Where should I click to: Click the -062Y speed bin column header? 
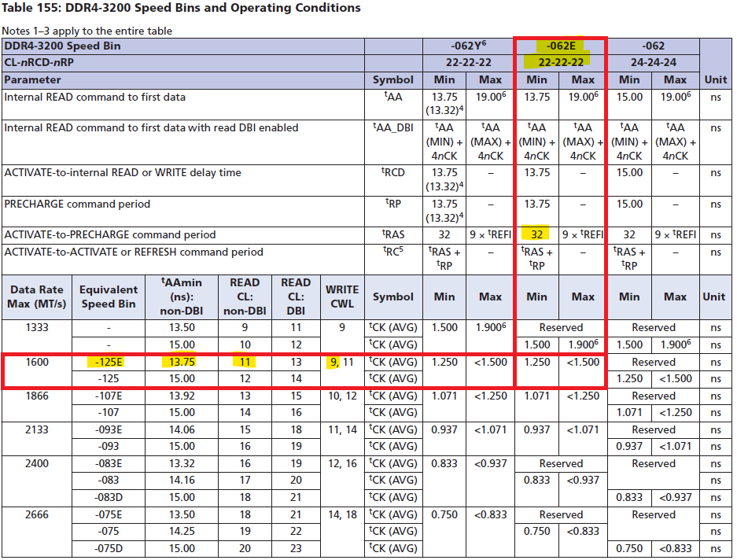tap(466, 46)
